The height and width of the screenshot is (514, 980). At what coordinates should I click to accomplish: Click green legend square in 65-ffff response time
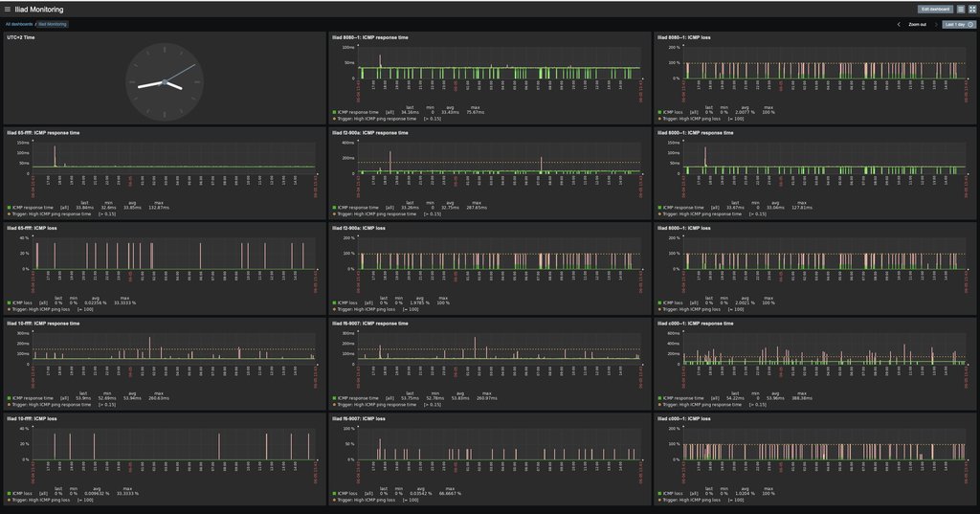click(8, 208)
